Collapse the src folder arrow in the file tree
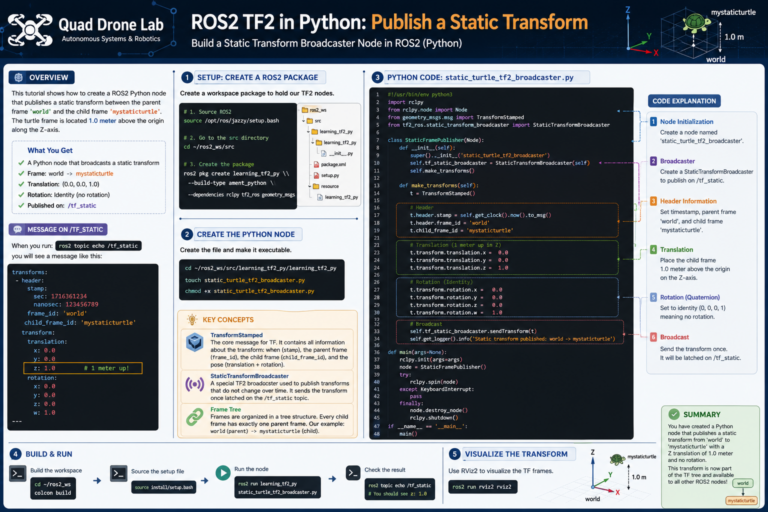Screen dimensions: 768x512 pyautogui.click(x=303, y=121)
